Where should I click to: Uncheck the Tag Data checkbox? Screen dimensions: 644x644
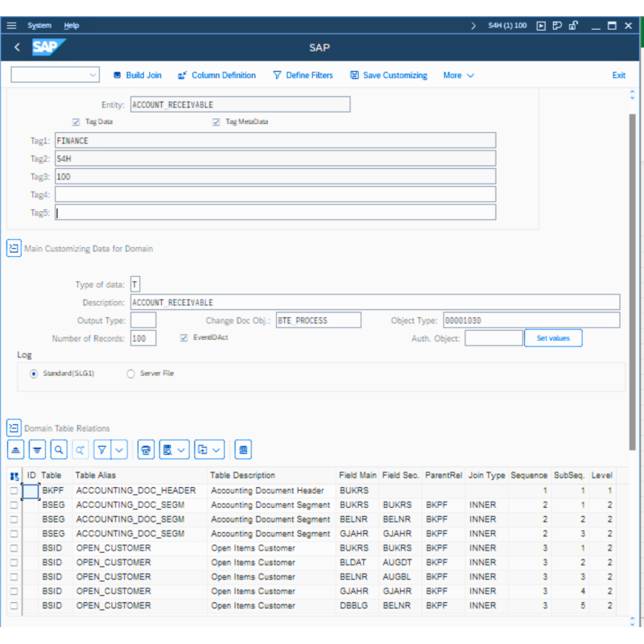pos(76,122)
